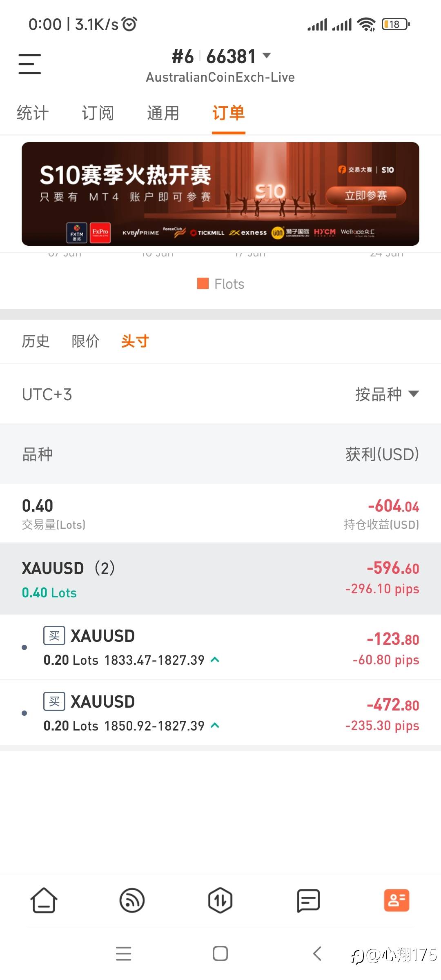Switch to the 统计 tab
This screenshot has height=980, width=441.
(33, 113)
